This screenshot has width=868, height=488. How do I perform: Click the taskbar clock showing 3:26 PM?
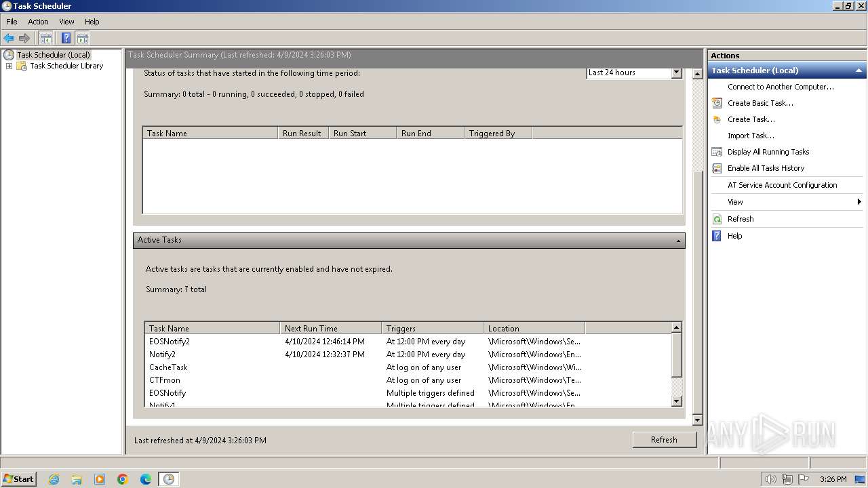click(833, 479)
